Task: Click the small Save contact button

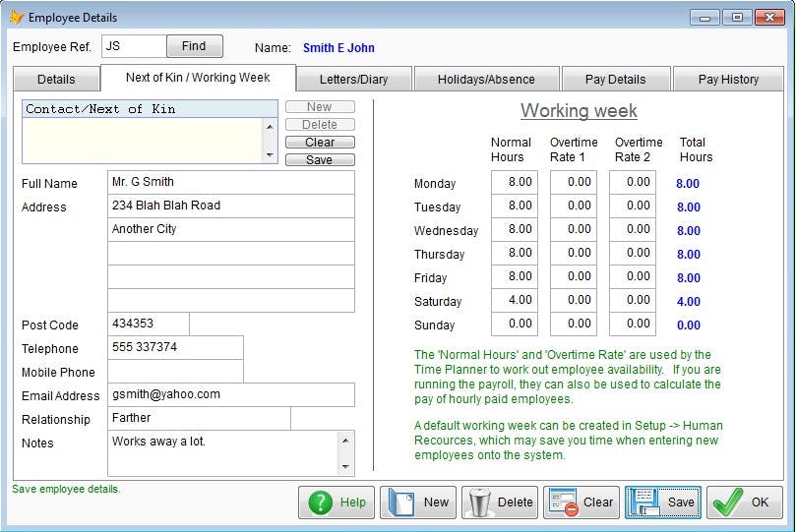Action: (320, 159)
